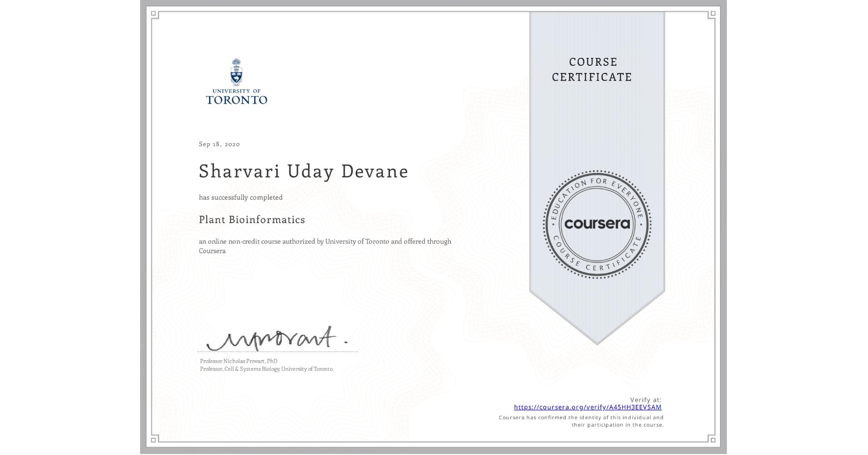Expand the recipient name Sharvari Uday Devane
Screen dimensions: 868x455
click(303, 172)
